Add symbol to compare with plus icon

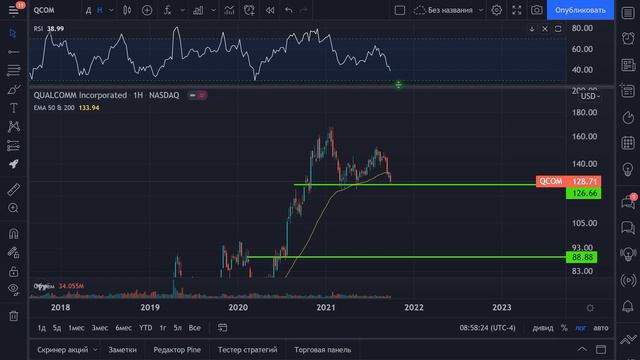click(147, 10)
